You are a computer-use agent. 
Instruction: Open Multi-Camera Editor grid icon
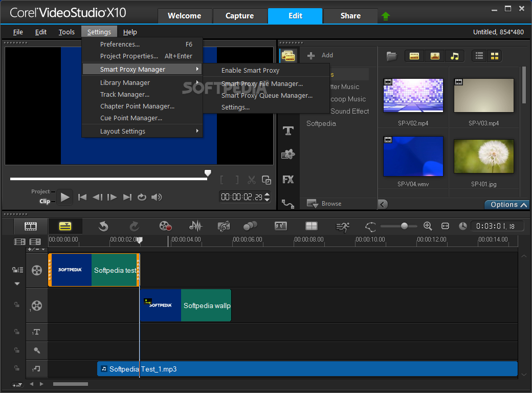311,226
